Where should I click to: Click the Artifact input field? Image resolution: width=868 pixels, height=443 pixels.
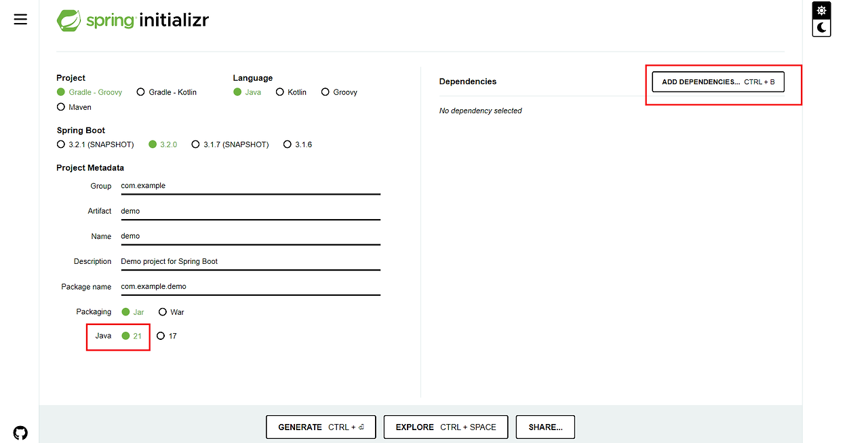pos(250,211)
